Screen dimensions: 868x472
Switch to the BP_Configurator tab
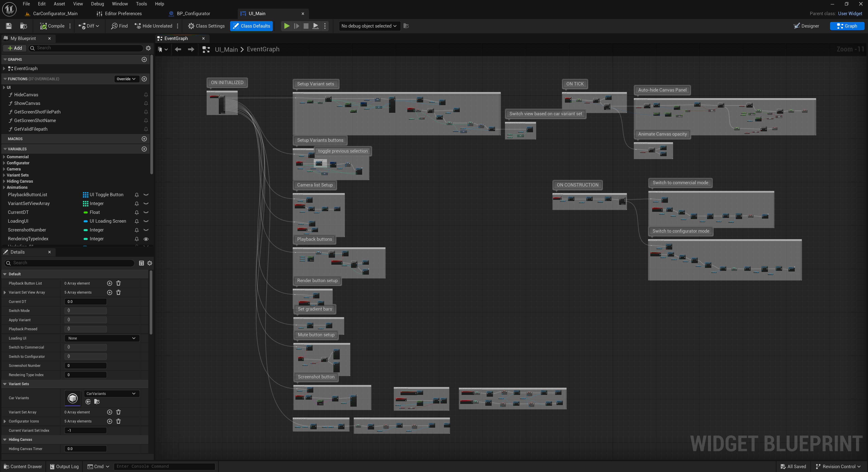[x=193, y=14]
